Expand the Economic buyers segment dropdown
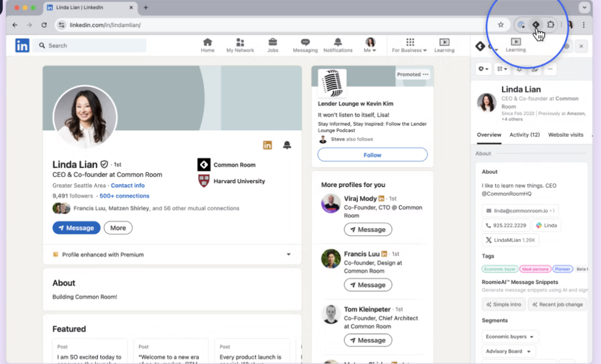Image resolution: width=601 pixels, height=364 pixels. tap(510, 336)
